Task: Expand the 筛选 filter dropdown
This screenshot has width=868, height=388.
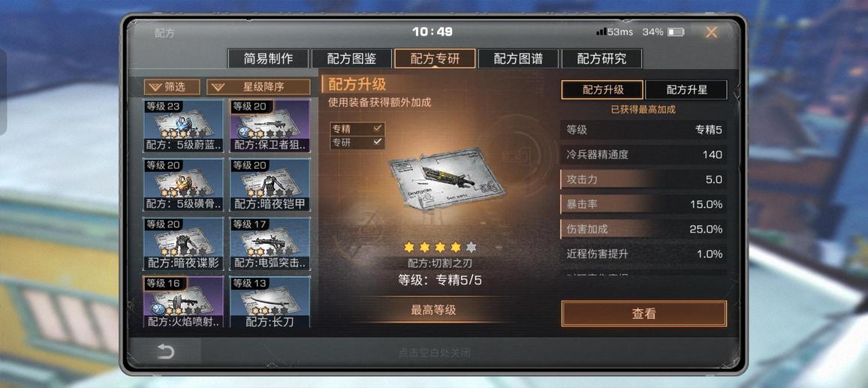Action: (172, 87)
